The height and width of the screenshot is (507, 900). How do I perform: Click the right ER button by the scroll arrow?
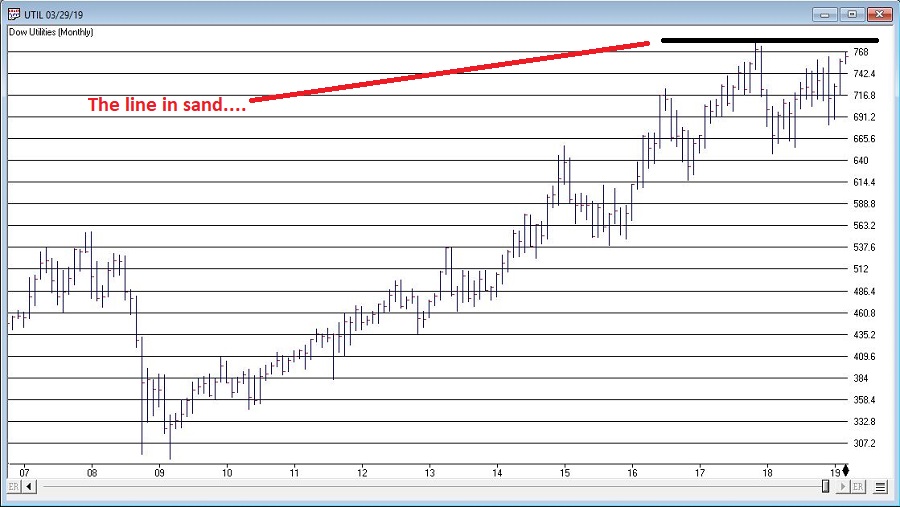(x=858, y=487)
